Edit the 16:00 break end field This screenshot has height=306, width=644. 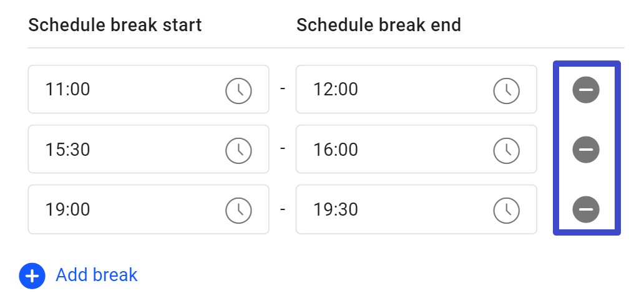pos(416,149)
